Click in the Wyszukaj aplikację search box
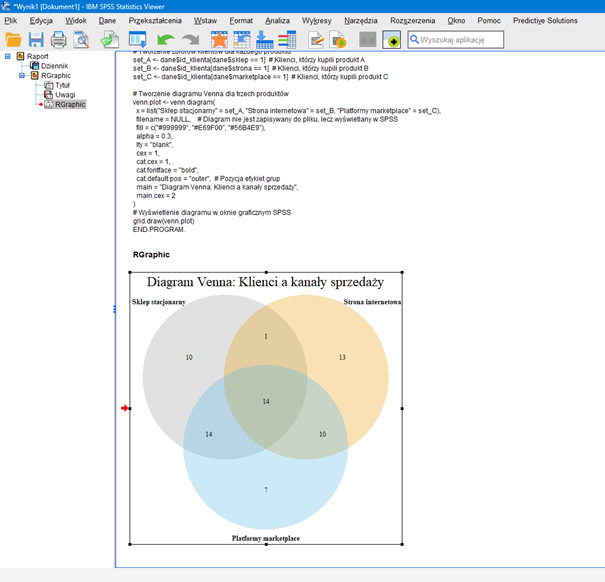This screenshot has width=605, height=582. 456,40
